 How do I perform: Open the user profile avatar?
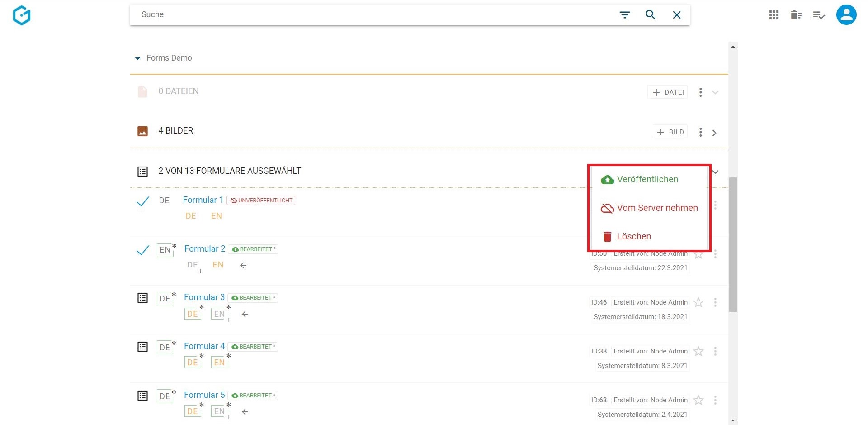[846, 15]
